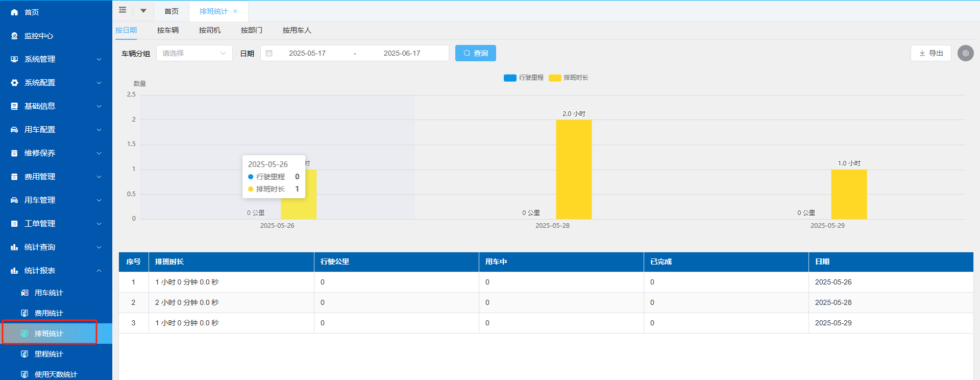980x380 pixels.
Task: Collapse the 统计报表 sidebar menu
Action: (x=56, y=271)
